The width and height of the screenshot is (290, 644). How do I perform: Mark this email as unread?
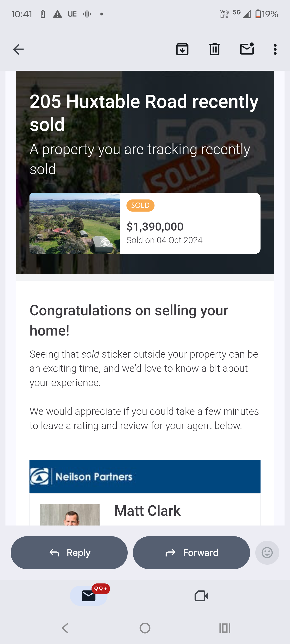click(x=247, y=49)
